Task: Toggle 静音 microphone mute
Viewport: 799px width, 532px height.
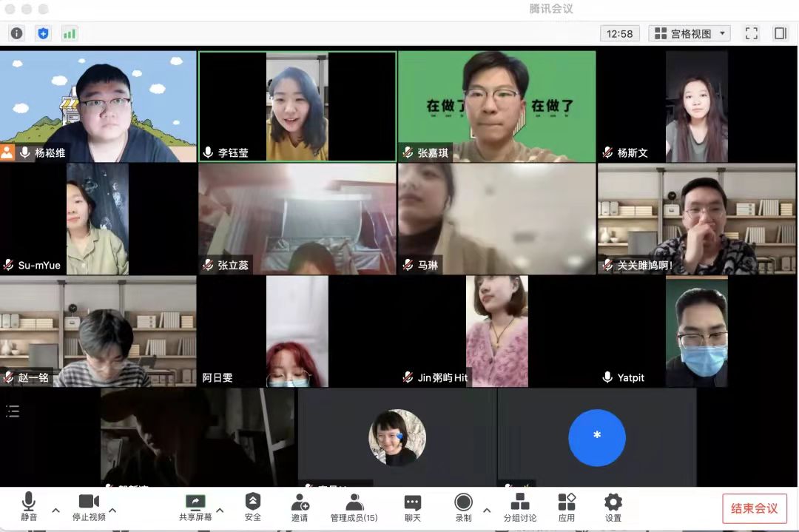Action: click(x=29, y=508)
